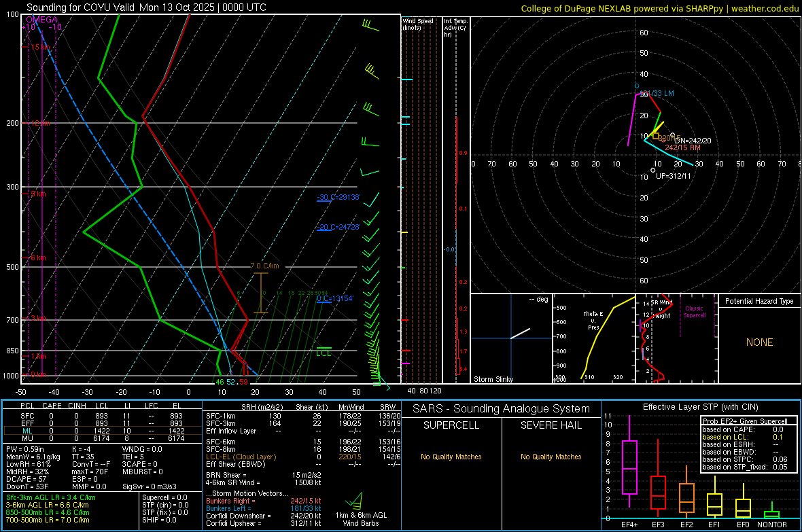Click the LCL-EL (Cloud Layer) row
Screen dimensions: 802x532
click(x=303, y=457)
